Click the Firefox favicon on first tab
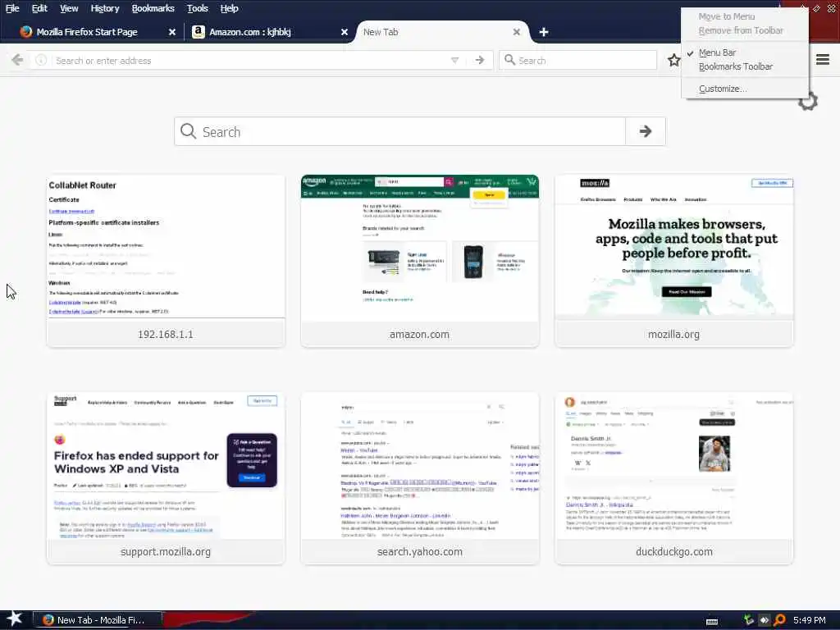 pyautogui.click(x=25, y=32)
